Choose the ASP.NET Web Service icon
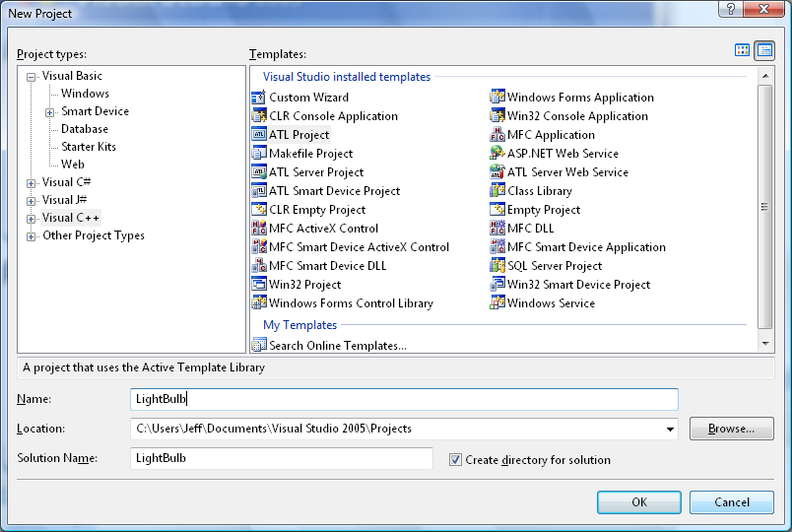 497,153
